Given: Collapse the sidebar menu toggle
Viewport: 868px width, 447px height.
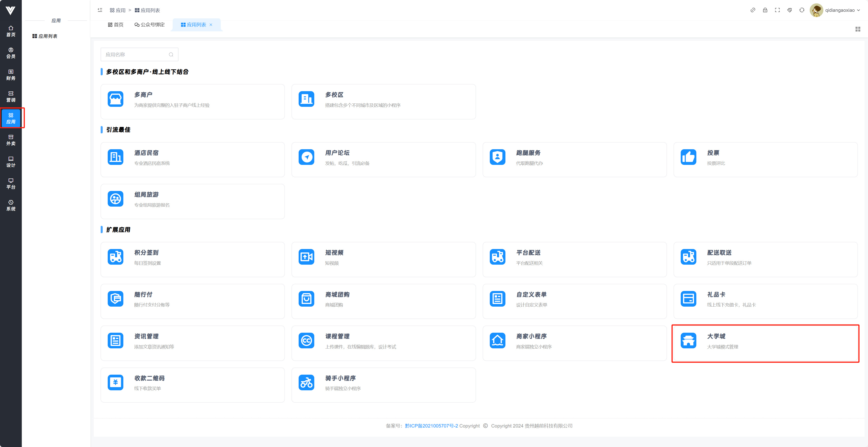Looking at the screenshot, I should pyautogui.click(x=100, y=10).
